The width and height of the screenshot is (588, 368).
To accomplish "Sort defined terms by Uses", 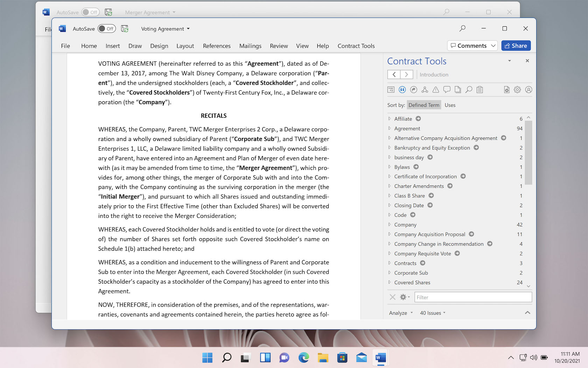I will (x=450, y=105).
